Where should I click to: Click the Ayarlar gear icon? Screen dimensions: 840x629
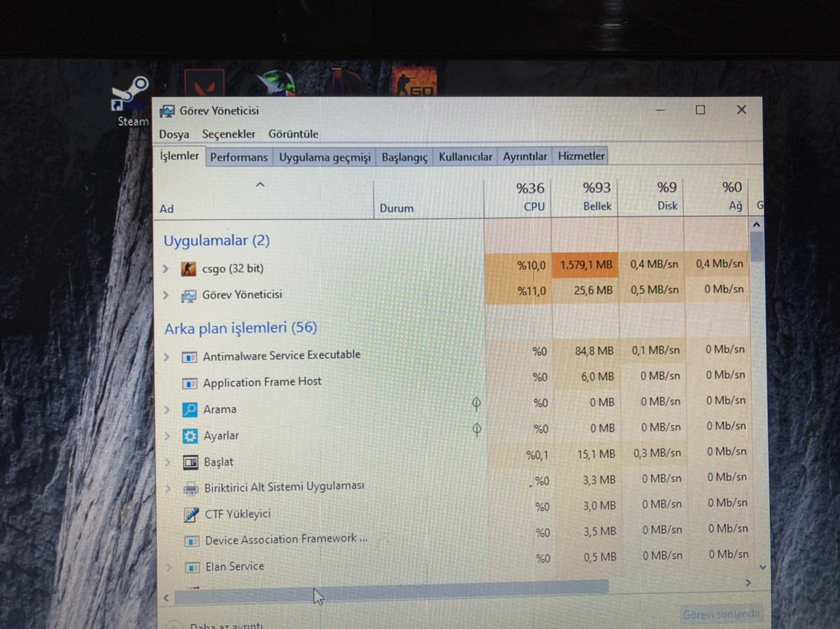click(x=190, y=436)
